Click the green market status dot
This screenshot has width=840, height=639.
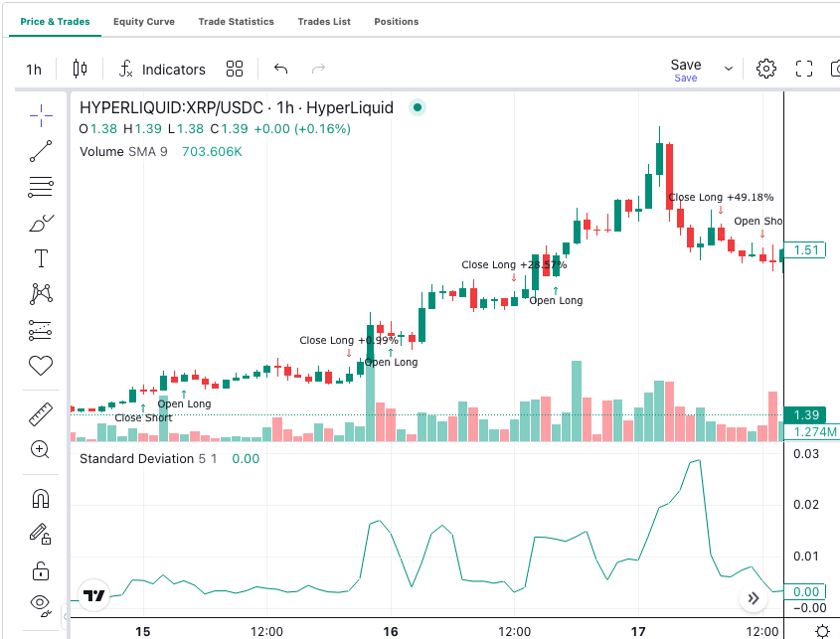click(418, 107)
